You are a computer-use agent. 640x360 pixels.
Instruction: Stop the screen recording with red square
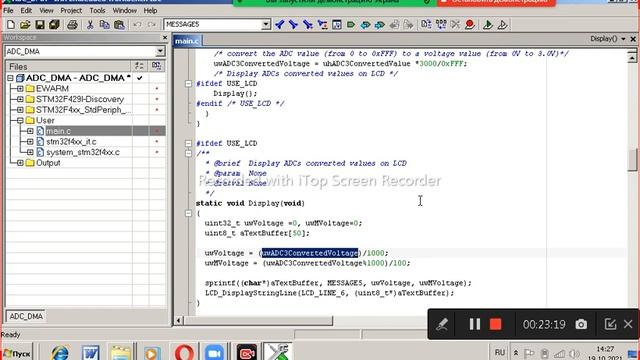496,324
